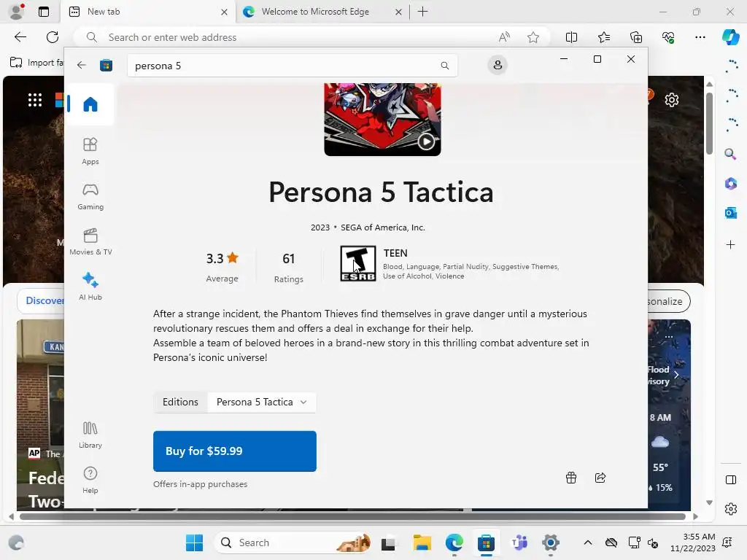Open the Windows Start menu
This screenshot has height=560, width=747.
coord(194,542)
